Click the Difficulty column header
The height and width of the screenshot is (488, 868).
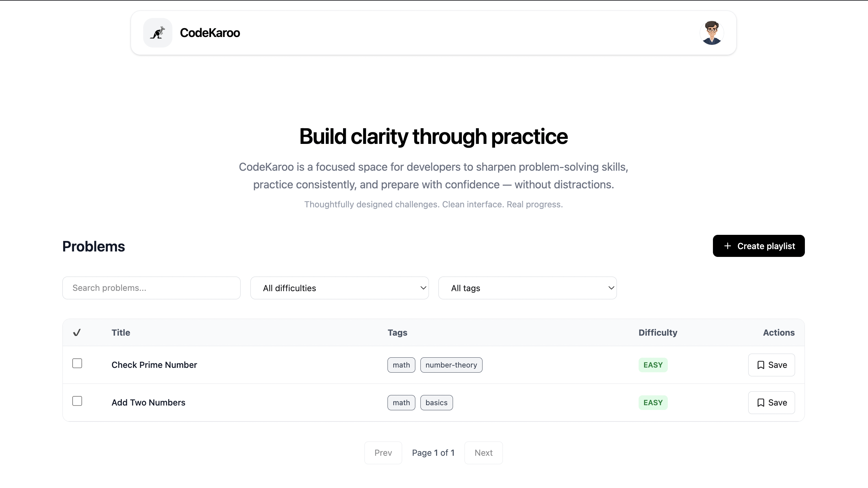pyautogui.click(x=657, y=333)
